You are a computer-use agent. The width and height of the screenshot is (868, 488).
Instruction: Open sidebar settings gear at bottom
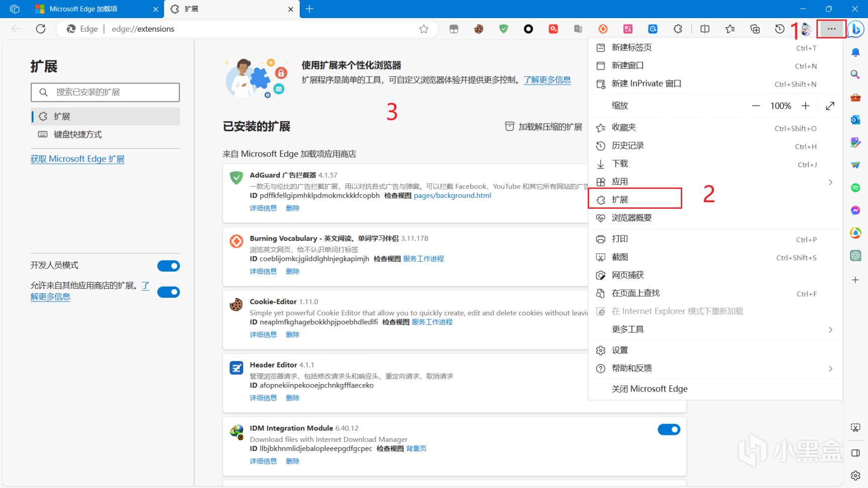coord(855,475)
